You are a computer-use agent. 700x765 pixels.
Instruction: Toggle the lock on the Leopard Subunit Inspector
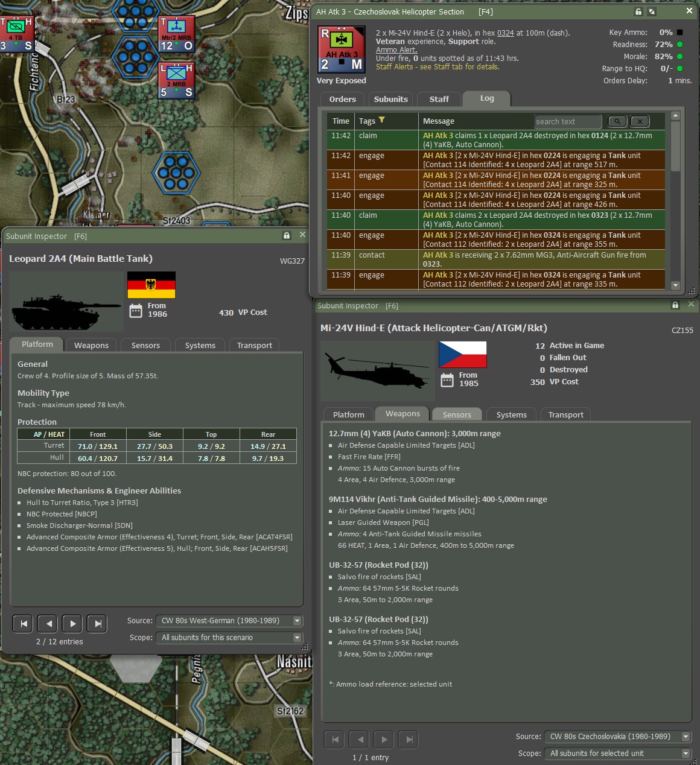tap(286, 236)
